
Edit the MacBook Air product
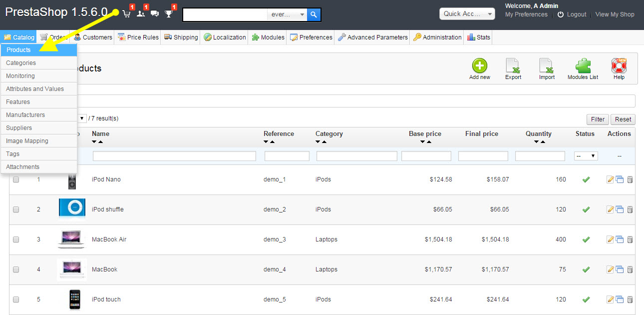pyautogui.click(x=610, y=239)
